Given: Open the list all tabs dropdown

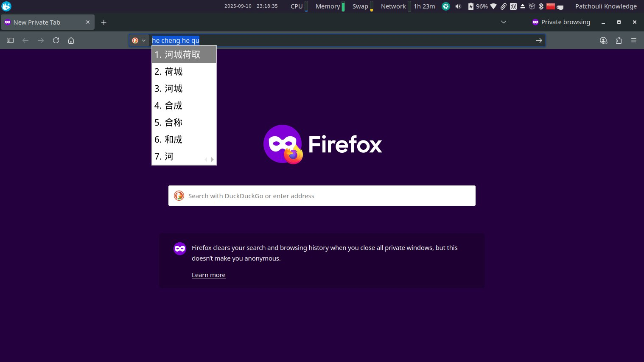Looking at the screenshot, I should [503, 22].
